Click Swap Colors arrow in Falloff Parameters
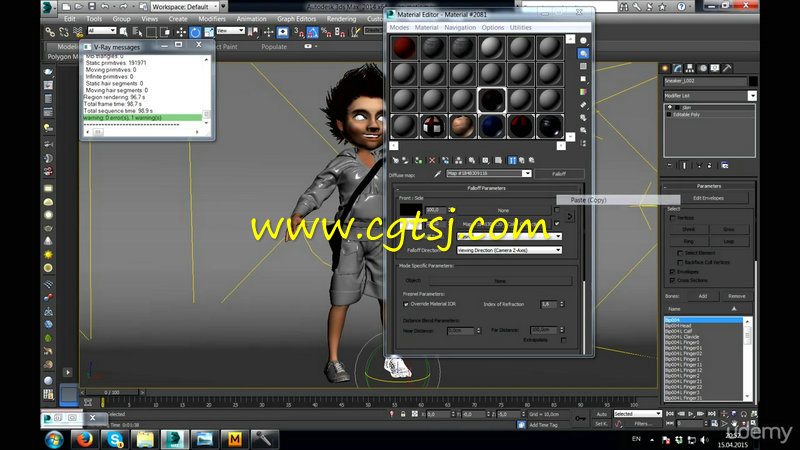This screenshot has height=450, width=800. [570, 216]
